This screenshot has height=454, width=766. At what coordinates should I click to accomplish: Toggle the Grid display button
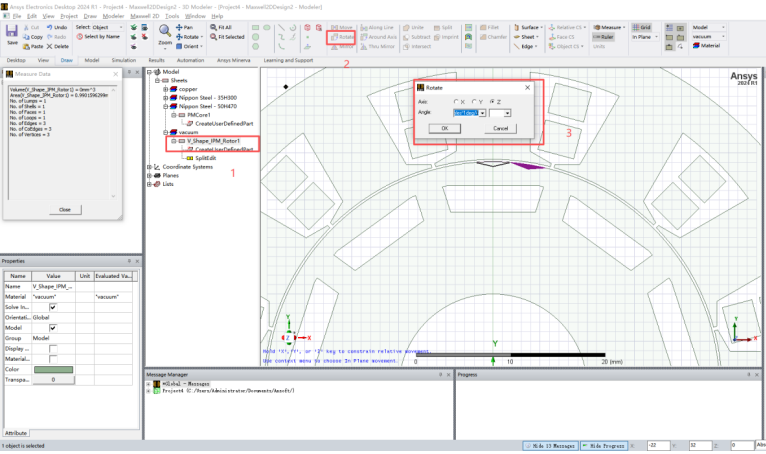[641, 27]
